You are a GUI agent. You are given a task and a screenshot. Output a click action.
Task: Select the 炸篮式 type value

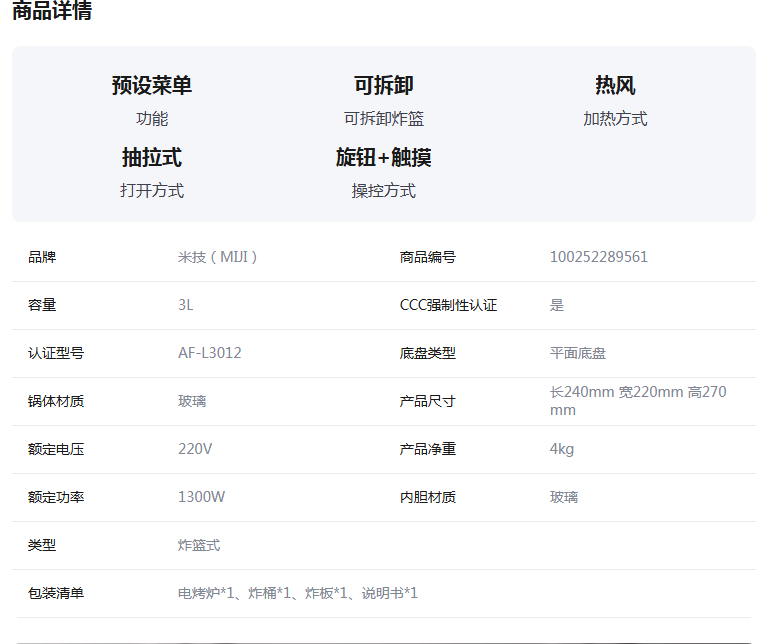point(199,545)
